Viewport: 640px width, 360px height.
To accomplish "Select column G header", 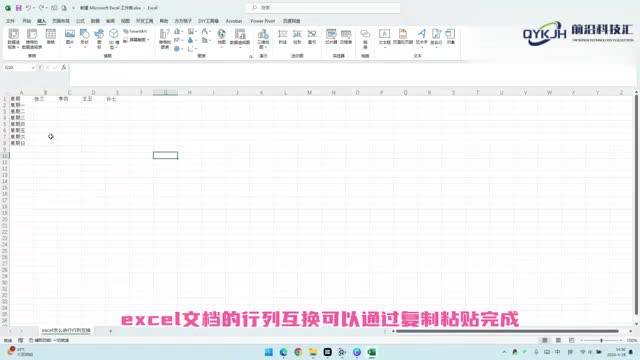I will [165, 93].
